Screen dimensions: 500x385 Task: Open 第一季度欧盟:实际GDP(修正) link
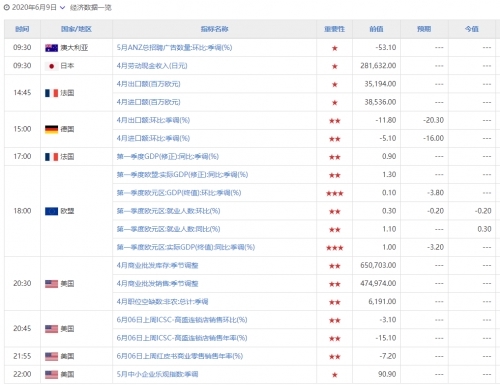pos(182,175)
